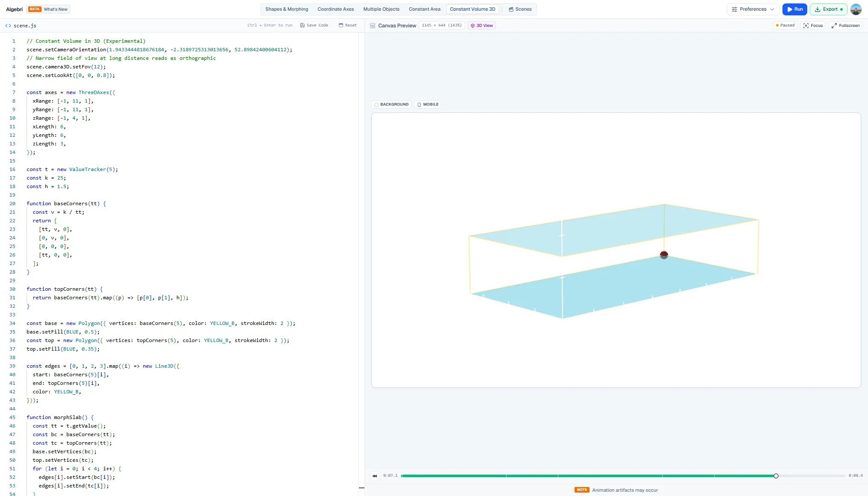Image resolution: width=868 pixels, height=496 pixels.
Task: Click the BETA badge
Action: tap(35, 9)
